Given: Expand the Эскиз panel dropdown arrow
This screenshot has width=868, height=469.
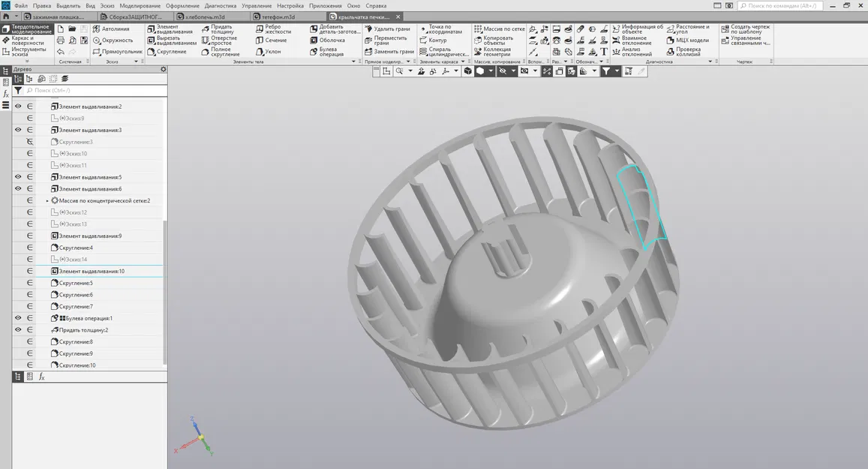Looking at the screenshot, I should point(137,62).
